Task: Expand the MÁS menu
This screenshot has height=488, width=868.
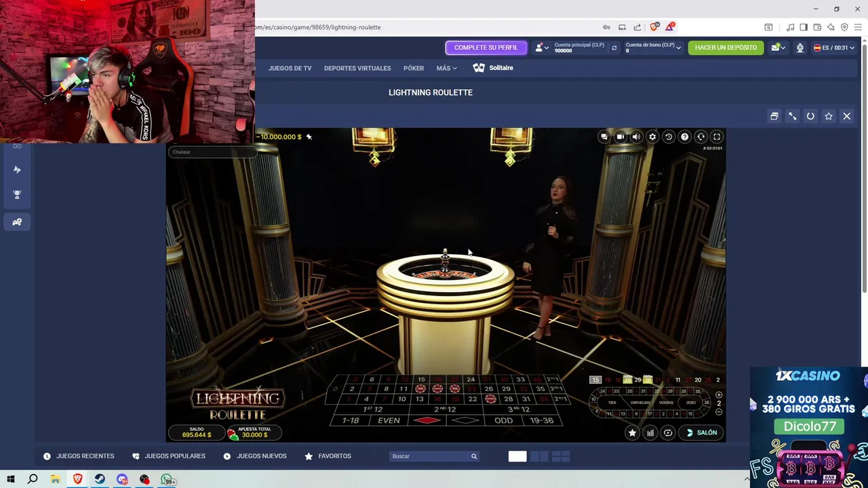Action: click(x=446, y=68)
